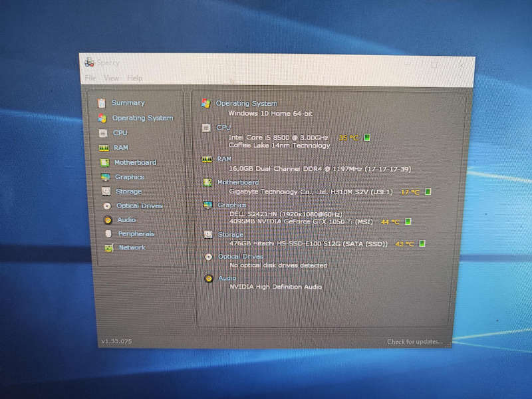Open Network sidebar section

pos(132,247)
